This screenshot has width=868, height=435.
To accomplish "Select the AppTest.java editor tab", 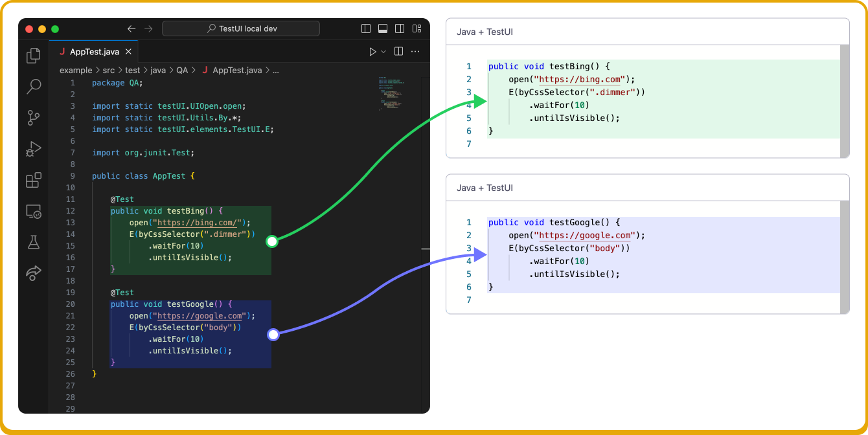I will (95, 50).
